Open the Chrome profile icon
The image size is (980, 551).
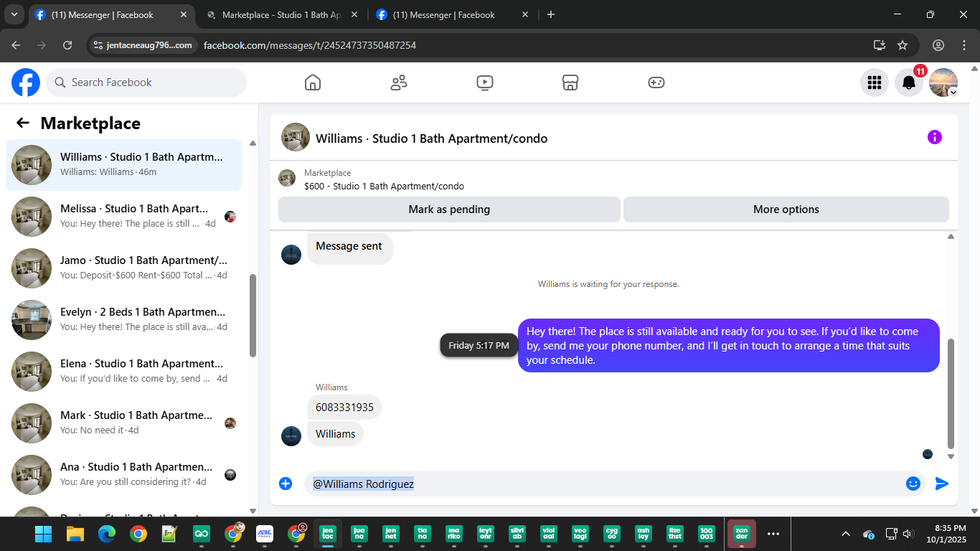pyautogui.click(x=938, y=45)
